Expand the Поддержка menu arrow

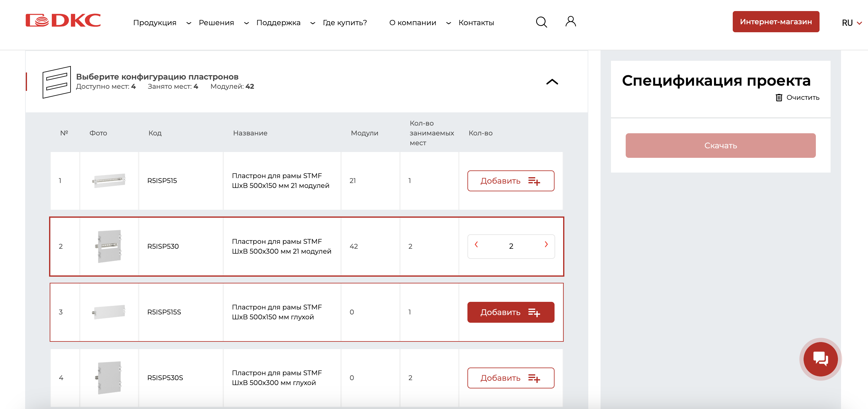click(x=313, y=23)
